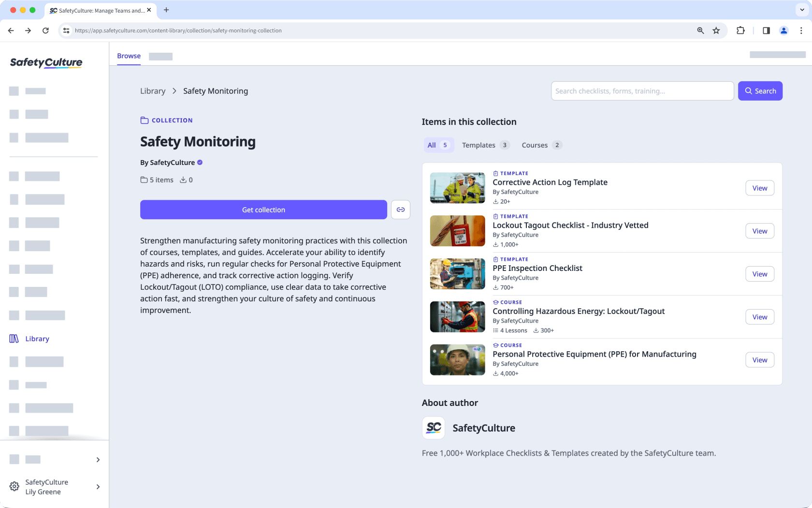Open the browser extensions puzzle icon
The width and height of the screenshot is (812, 508).
coord(740,30)
